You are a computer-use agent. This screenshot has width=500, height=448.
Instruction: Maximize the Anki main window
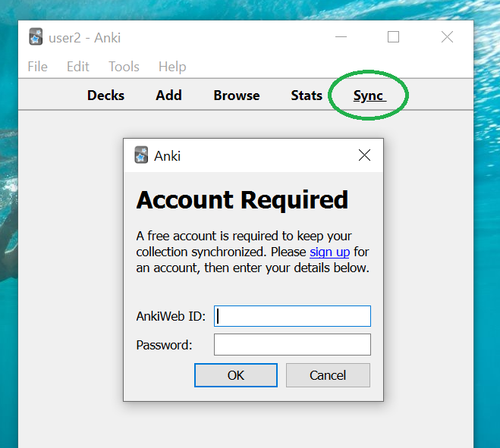[x=393, y=37]
